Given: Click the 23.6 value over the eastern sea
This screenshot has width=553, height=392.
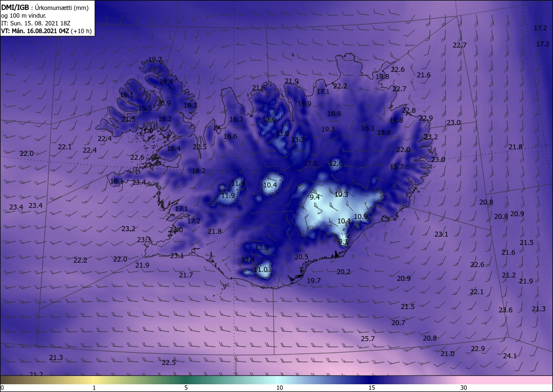Looking at the screenshot, I should pos(505,310).
